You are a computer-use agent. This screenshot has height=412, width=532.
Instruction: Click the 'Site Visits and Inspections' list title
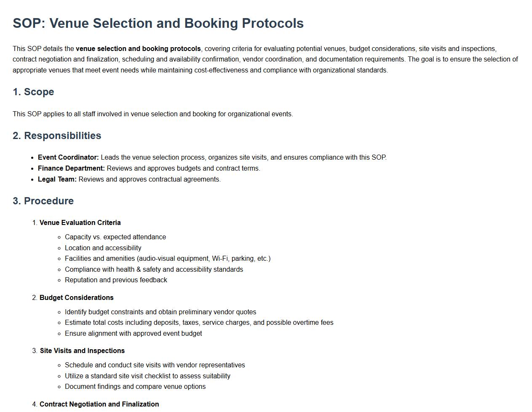82,351
